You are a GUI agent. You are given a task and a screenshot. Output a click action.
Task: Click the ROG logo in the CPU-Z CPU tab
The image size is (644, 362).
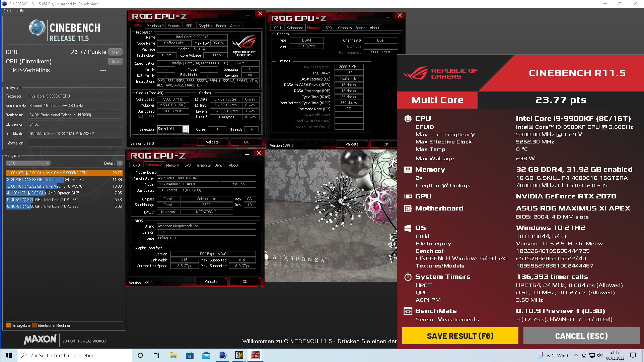[244, 45]
